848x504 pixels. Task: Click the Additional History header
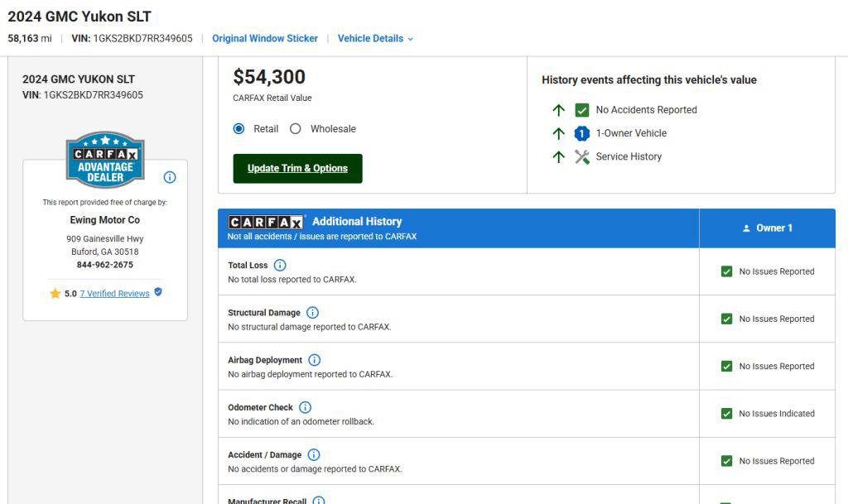pos(357,222)
